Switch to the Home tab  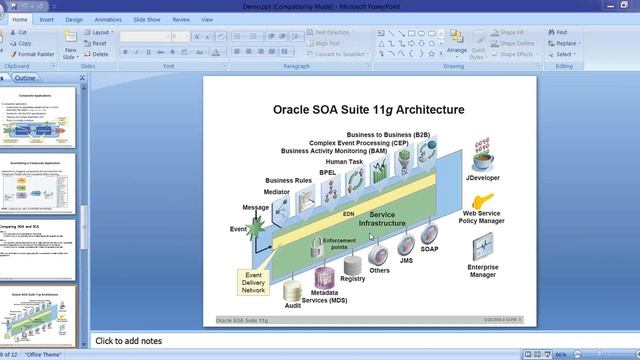tap(20, 19)
